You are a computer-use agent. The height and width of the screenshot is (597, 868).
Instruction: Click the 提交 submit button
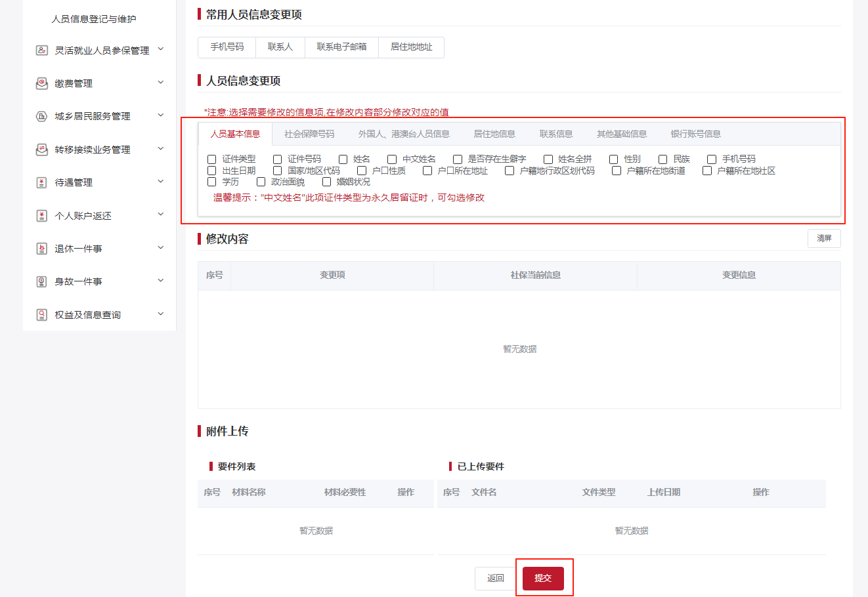pyautogui.click(x=544, y=578)
